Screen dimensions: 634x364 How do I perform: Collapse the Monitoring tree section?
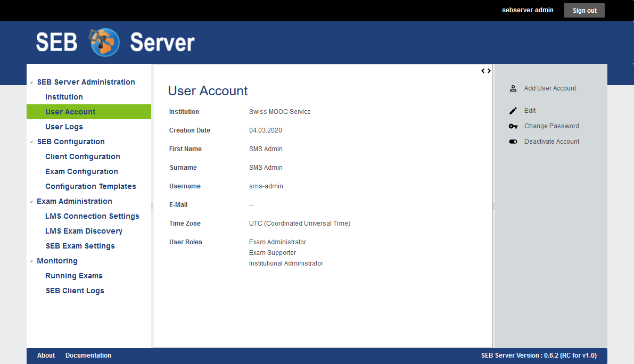(x=31, y=261)
